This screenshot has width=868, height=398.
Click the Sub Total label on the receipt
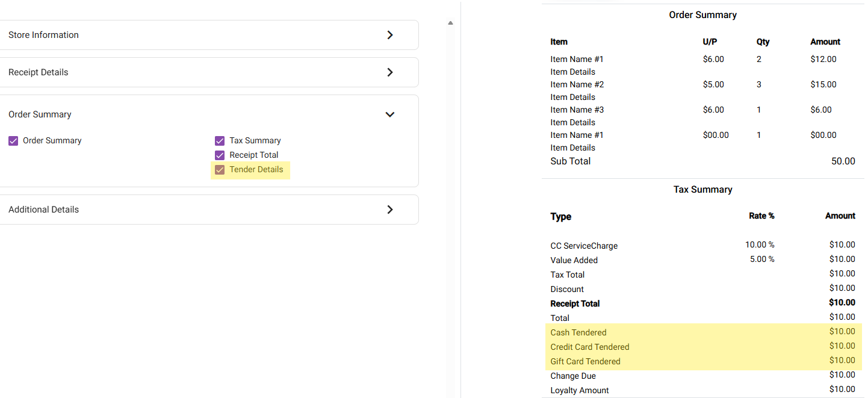tap(570, 161)
